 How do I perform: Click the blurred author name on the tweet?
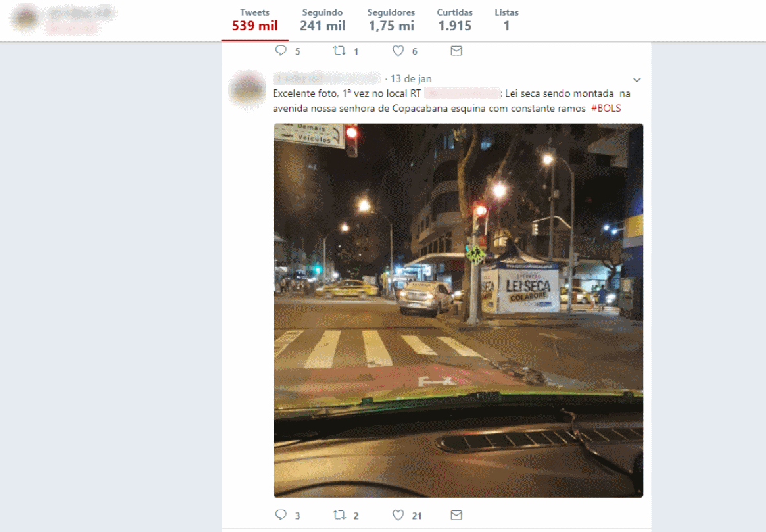pos(327,78)
